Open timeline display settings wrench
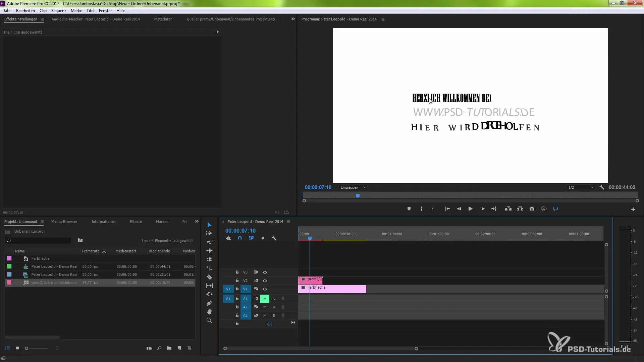644x362 pixels. tap(274, 238)
